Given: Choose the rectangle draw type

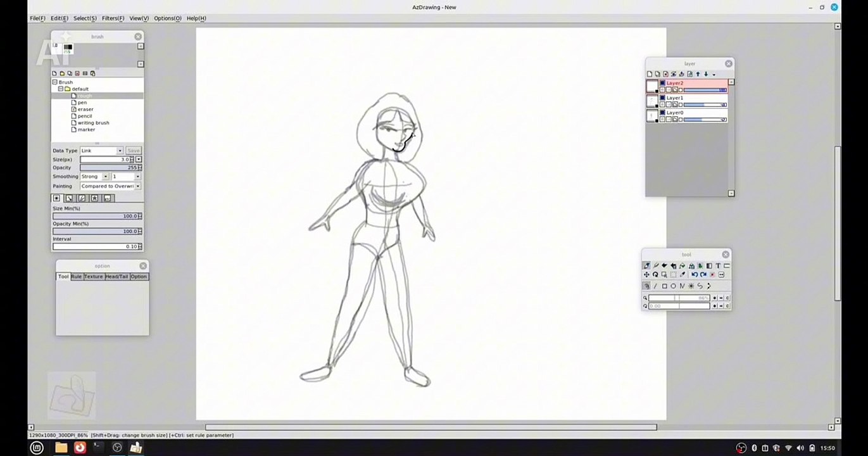Looking at the screenshot, I should [x=664, y=286].
